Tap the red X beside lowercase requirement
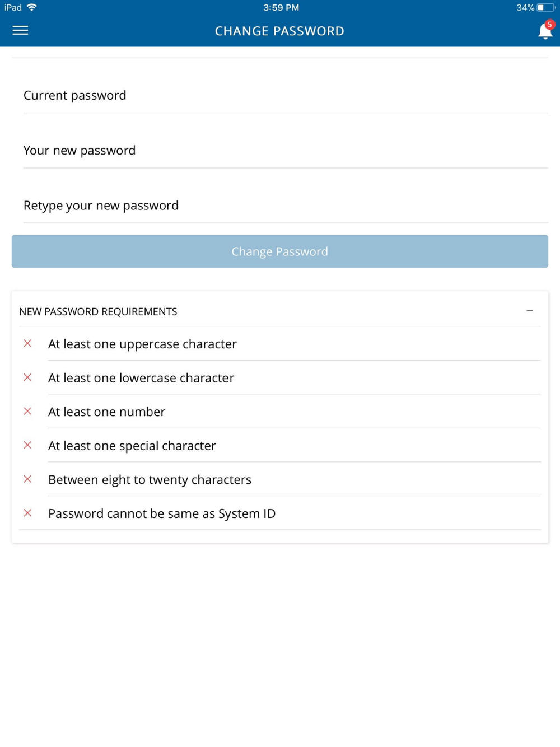 [x=27, y=377]
